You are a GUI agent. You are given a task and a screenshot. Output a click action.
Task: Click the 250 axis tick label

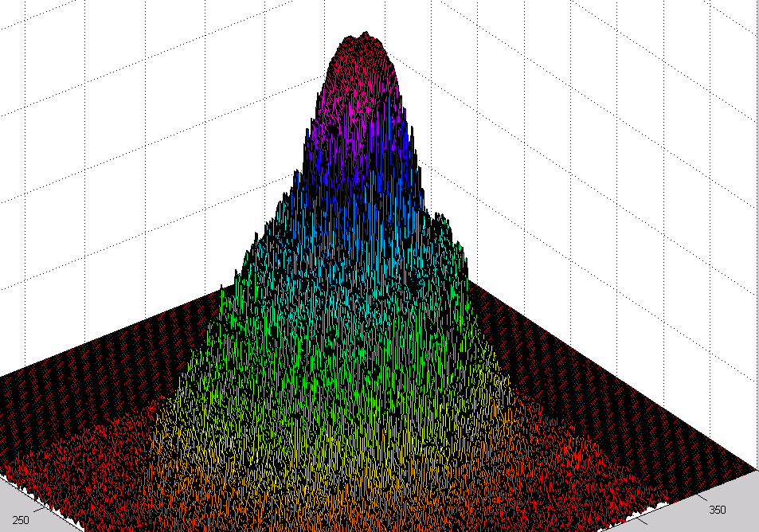(21, 520)
